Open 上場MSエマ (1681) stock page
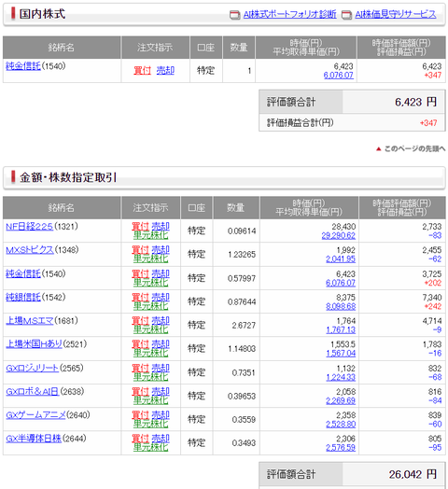Image resolution: width=448 pixels, height=489 pixels. 30,320
